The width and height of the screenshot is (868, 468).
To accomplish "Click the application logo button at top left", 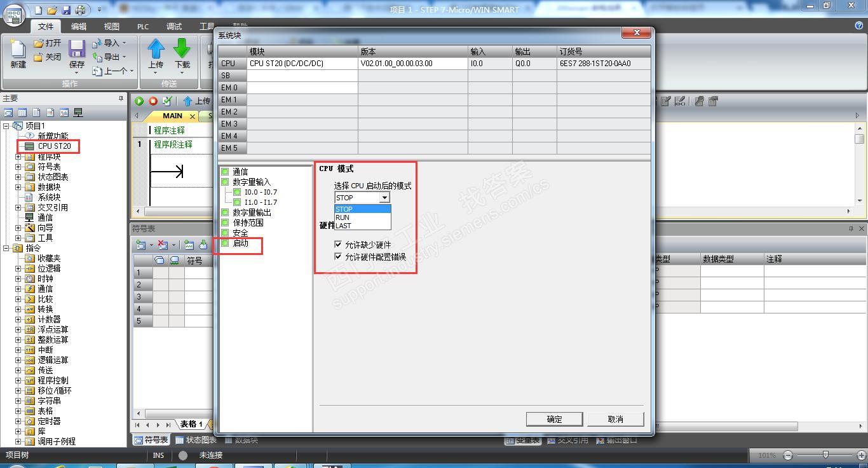I will point(14,15).
